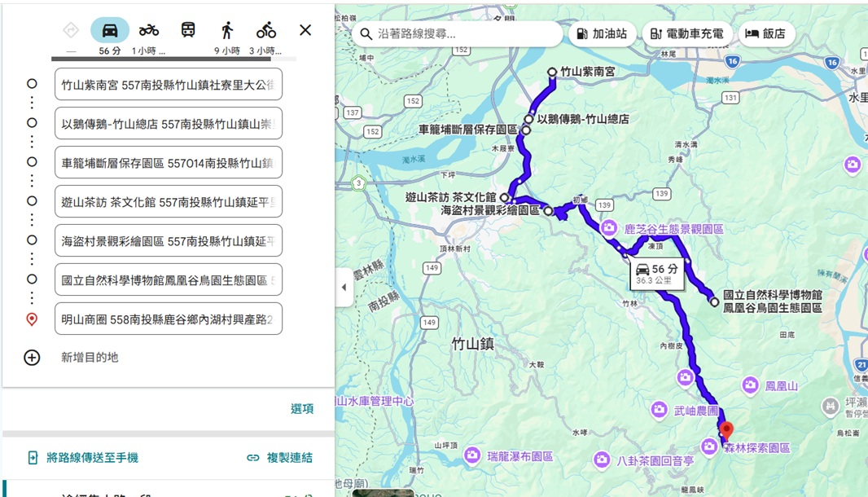Click circle handle beside 以鵝傳鵝 field
Image resolution: width=868 pixels, height=497 pixels.
coord(32,123)
